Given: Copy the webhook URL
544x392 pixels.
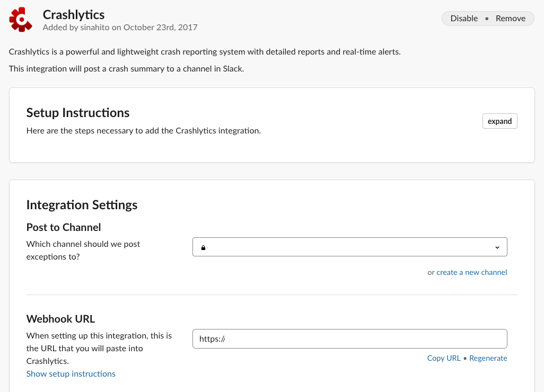Looking at the screenshot, I should [x=444, y=358].
